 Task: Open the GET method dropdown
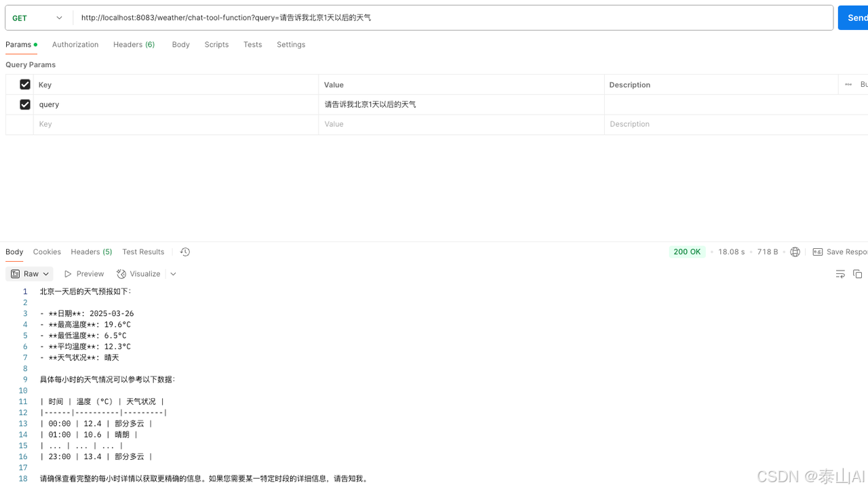(39, 18)
